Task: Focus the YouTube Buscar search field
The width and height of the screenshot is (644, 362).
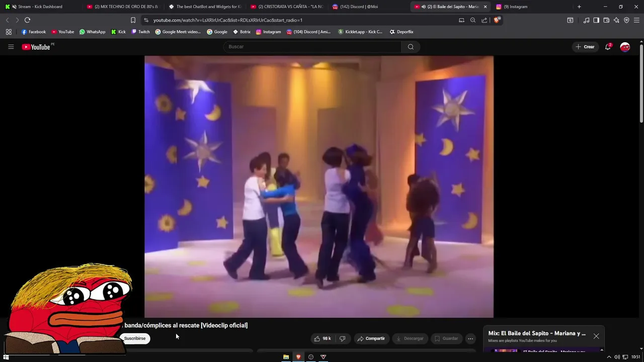Action: 312,47
